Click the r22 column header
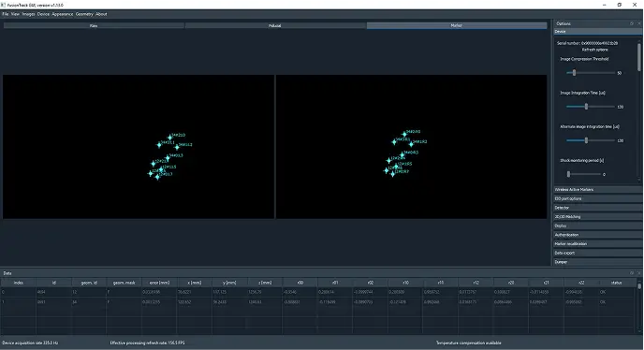The image size is (644, 350). (x=581, y=283)
